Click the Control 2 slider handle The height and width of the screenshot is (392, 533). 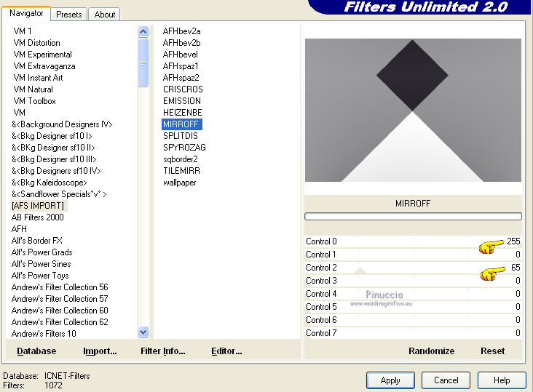[360, 271]
